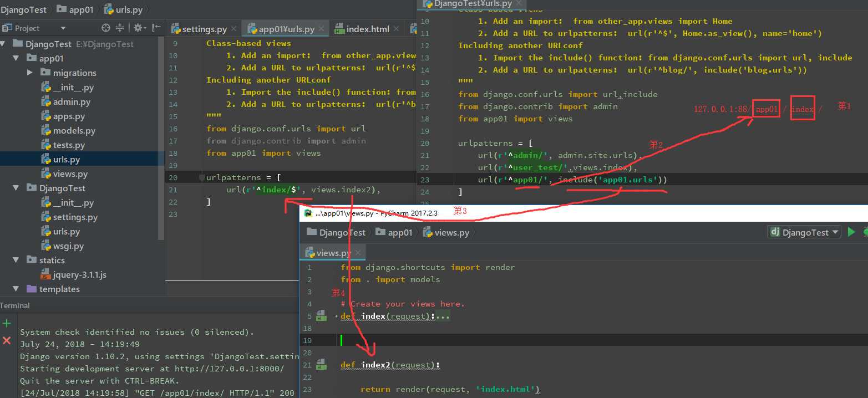Select the views.py tab in bottom window
Screen dimensions: 868x398
[327, 253]
